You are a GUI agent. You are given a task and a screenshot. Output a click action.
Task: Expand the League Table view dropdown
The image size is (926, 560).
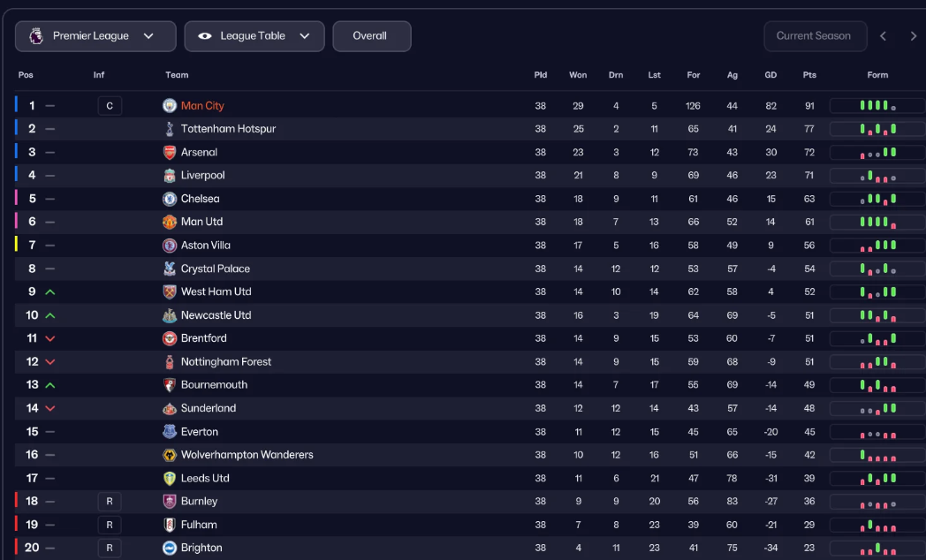[x=254, y=36]
